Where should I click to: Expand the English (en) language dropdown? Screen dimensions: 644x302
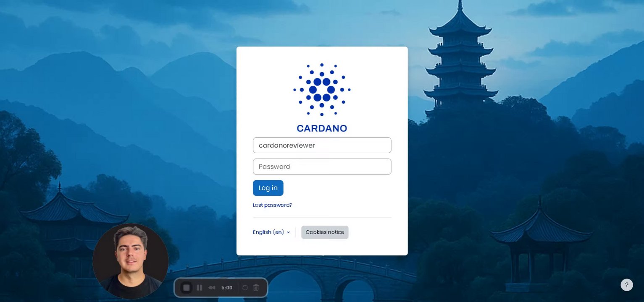pyautogui.click(x=271, y=232)
